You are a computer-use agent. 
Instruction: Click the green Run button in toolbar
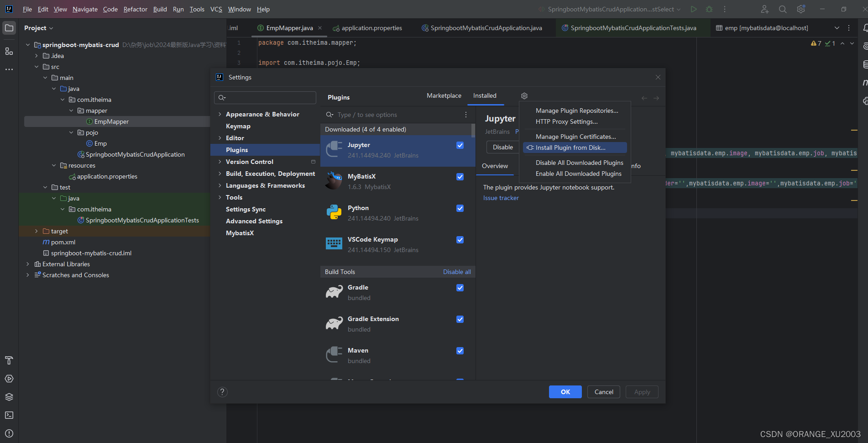(x=694, y=9)
